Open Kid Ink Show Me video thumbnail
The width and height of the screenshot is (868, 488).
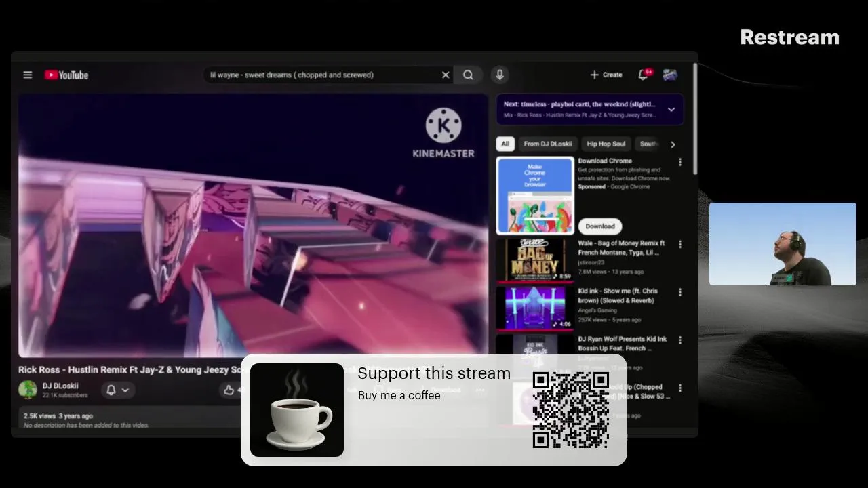click(x=535, y=308)
